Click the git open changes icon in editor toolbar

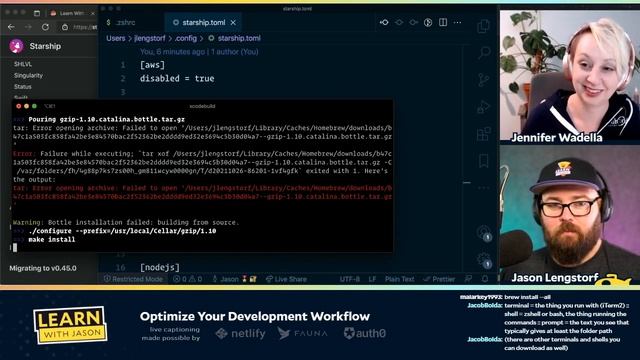coord(384,22)
